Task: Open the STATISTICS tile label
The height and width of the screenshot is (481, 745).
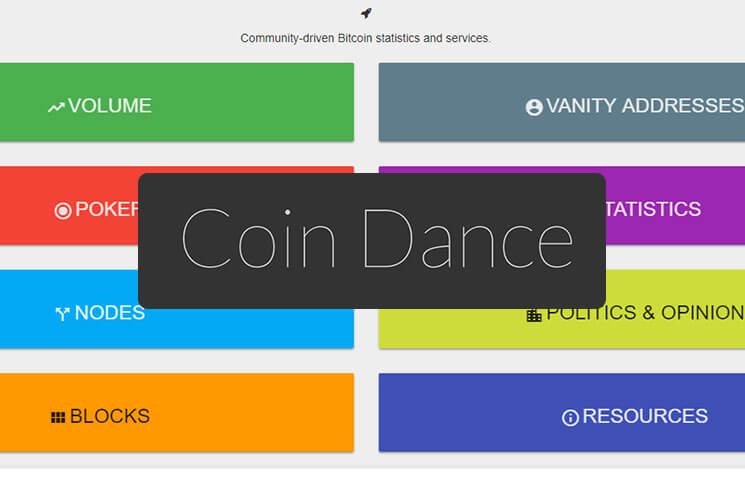Action: click(653, 209)
